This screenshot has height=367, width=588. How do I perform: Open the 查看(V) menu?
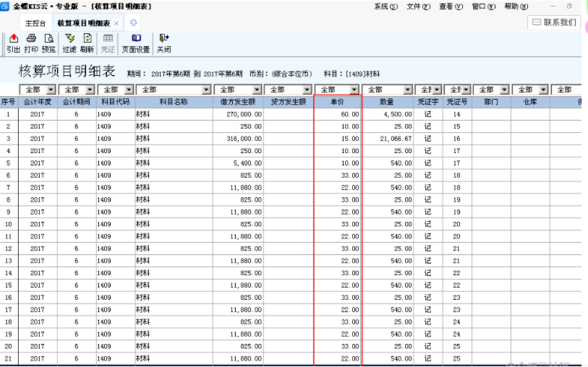click(451, 7)
